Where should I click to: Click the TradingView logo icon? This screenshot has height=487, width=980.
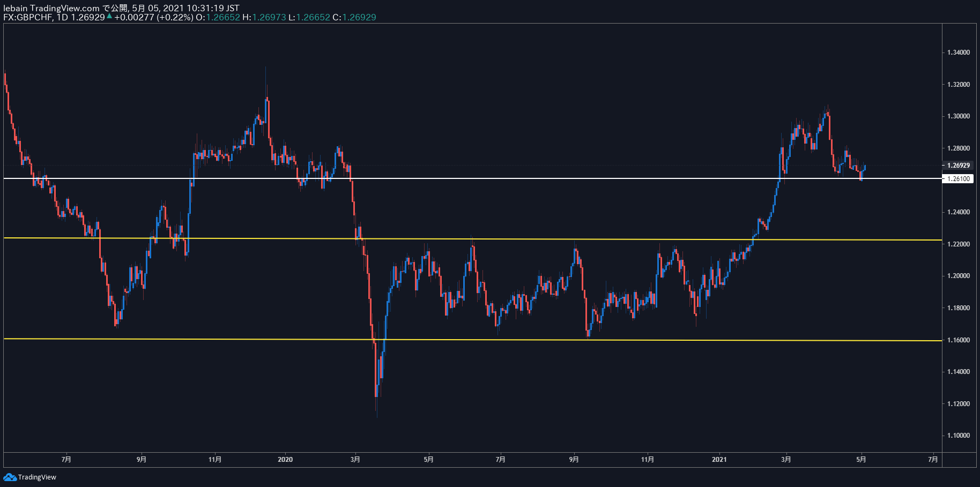(x=10, y=477)
